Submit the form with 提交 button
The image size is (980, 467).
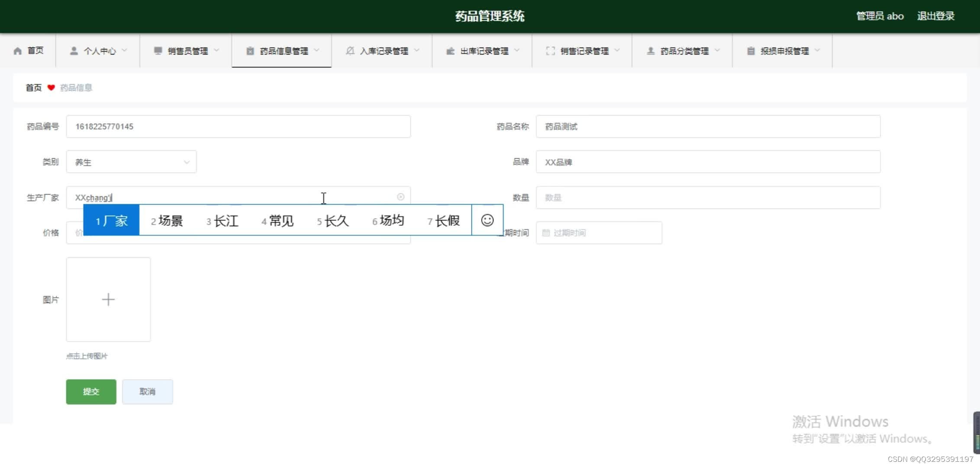coord(91,392)
